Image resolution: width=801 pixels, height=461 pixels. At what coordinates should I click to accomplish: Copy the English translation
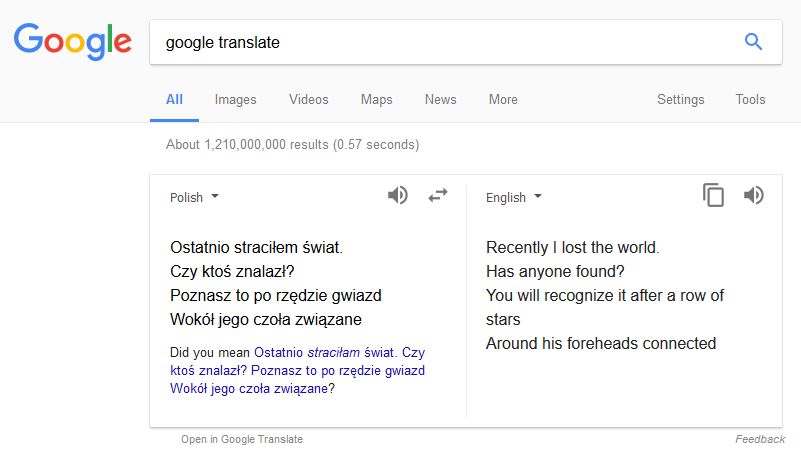point(713,195)
